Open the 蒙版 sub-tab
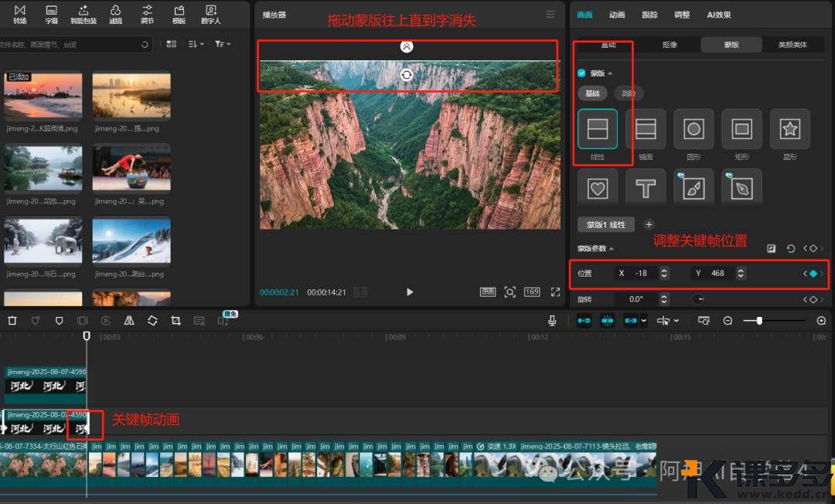This screenshot has height=504, width=835. 731,45
